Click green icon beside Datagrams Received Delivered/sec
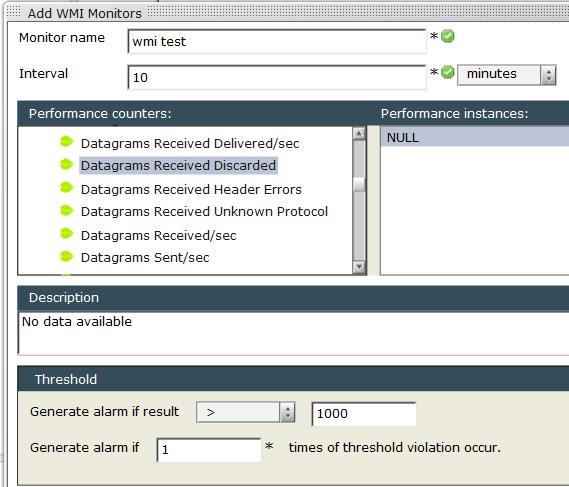569x487 pixels. tap(66, 142)
